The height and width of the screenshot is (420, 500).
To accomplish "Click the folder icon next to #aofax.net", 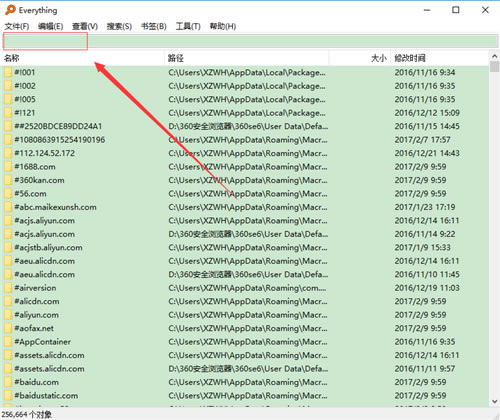I will click(8, 328).
